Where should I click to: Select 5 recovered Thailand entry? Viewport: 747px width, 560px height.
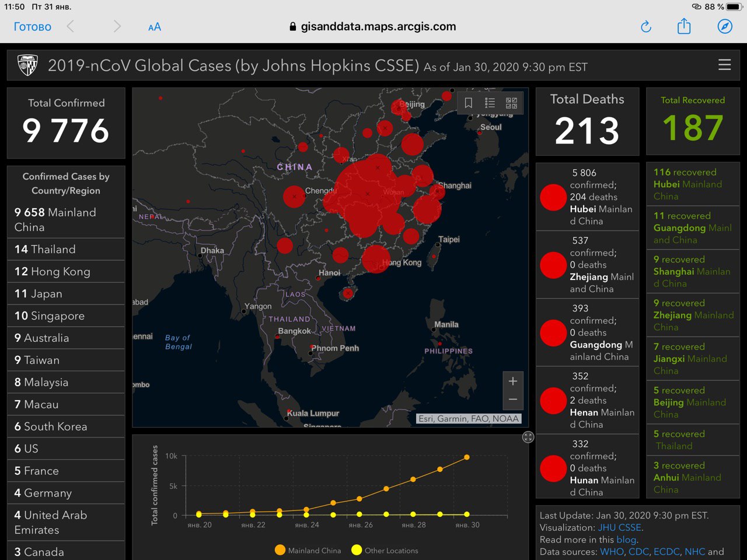(693, 440)
